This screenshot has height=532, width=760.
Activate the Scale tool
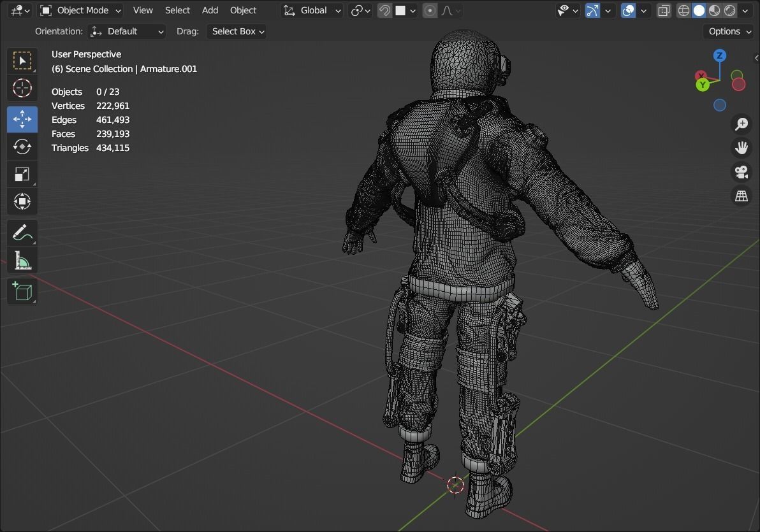22,174
